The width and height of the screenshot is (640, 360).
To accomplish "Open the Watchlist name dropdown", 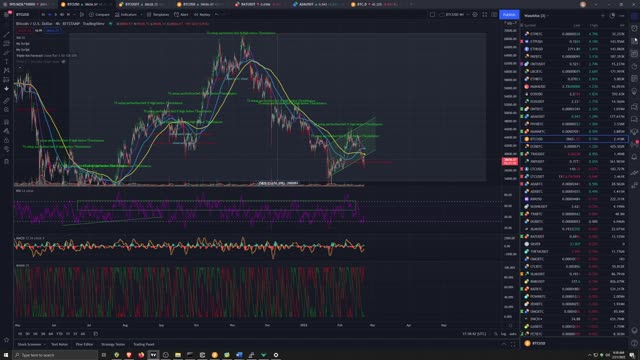I will tap(536, 16).
